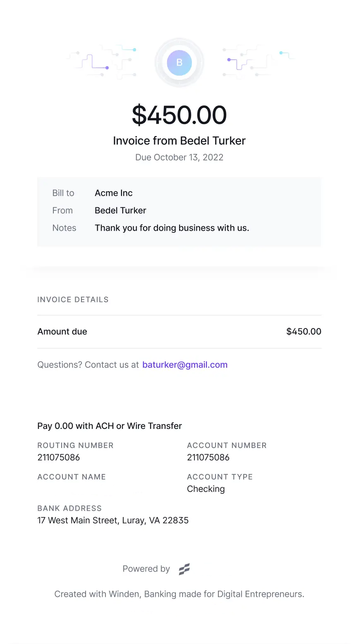The image size is (359, 644).
Task: Click the $450.00 amount due value
Action: [304, 332]
